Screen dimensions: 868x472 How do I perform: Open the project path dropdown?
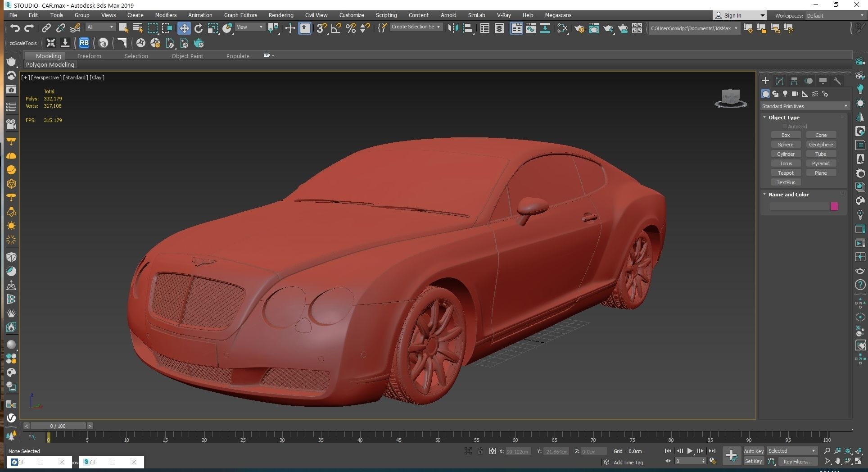694,28
